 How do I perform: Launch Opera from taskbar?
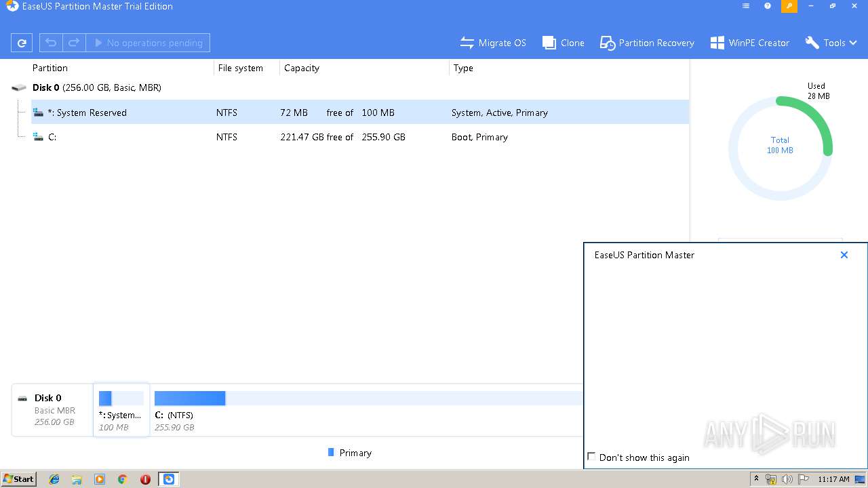(x=145, y=479)
